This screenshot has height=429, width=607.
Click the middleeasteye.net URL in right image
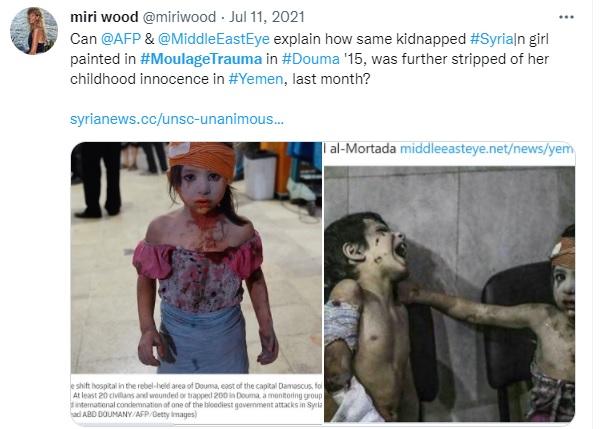coord(486,149)
